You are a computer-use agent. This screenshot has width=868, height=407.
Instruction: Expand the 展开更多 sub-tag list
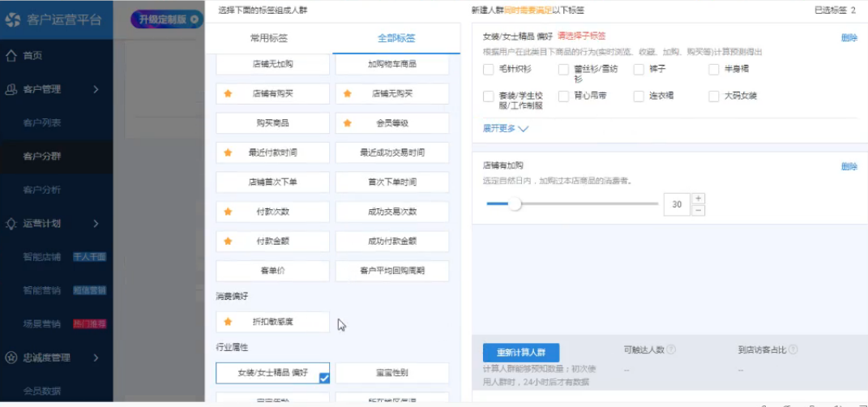coord(506,128)
